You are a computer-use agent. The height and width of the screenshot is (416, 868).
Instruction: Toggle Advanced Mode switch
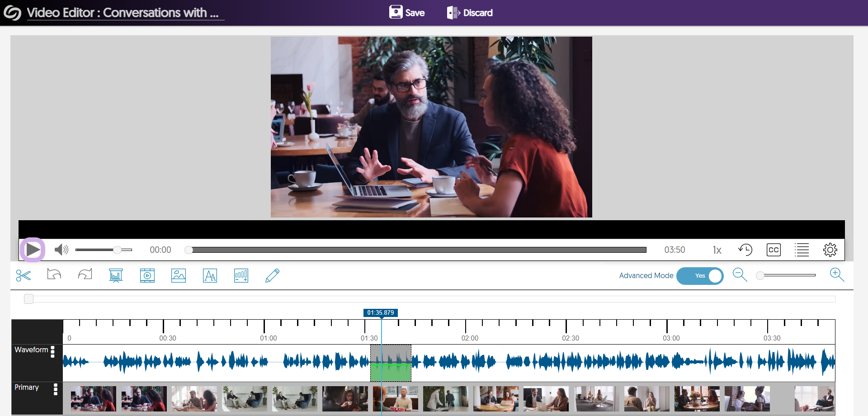(700, 276)
